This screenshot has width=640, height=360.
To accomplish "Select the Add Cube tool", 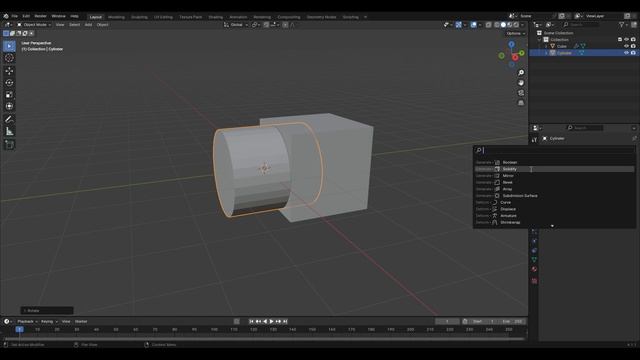I will coord(9,144).
